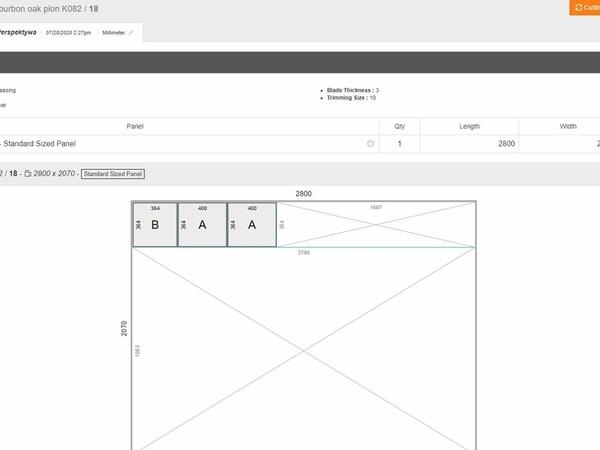
Task: Click the Qty value 1 cell
Action: 400,144
